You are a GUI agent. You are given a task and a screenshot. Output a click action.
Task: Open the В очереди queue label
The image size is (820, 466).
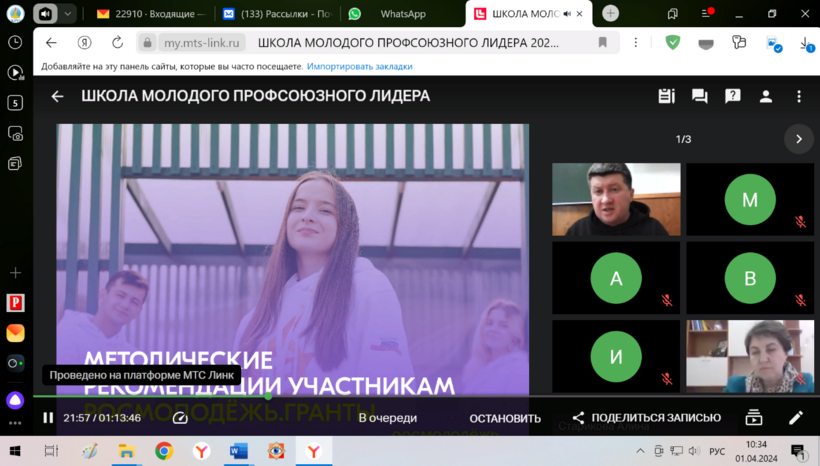pyautogui.click(x=388, y=418)
